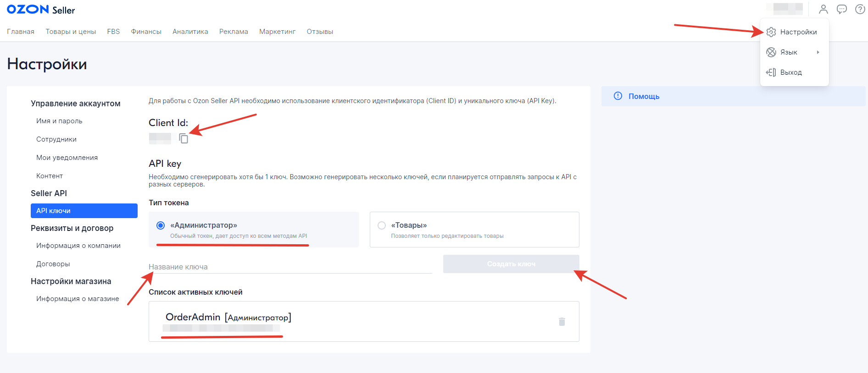The width and height of the screenshot is (868, 373).
Task: Select the «Товары» token type radio
Action: (x=382, y=225)
